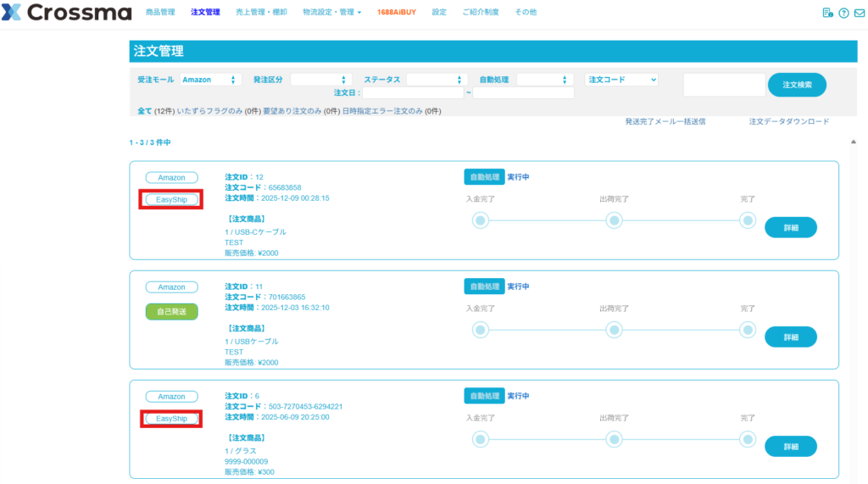
Task: Open the 物流設定・管理 menu
Action: click(x=331, y=13)
